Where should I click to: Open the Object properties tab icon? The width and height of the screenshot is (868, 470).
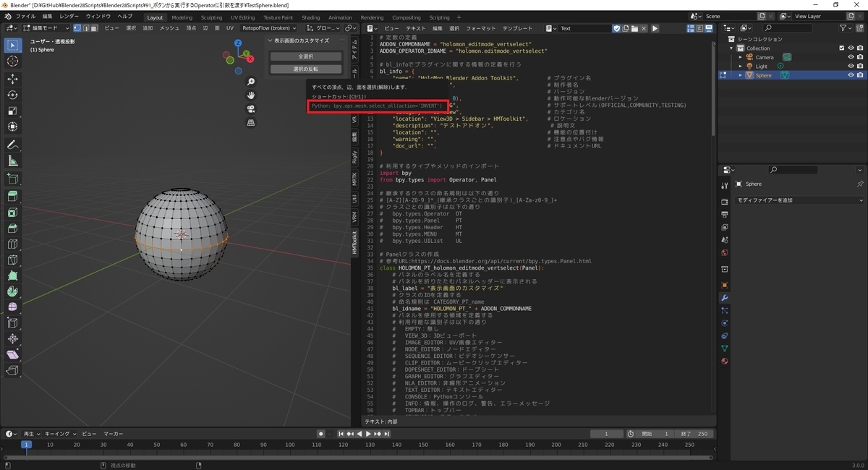(725, 284)
